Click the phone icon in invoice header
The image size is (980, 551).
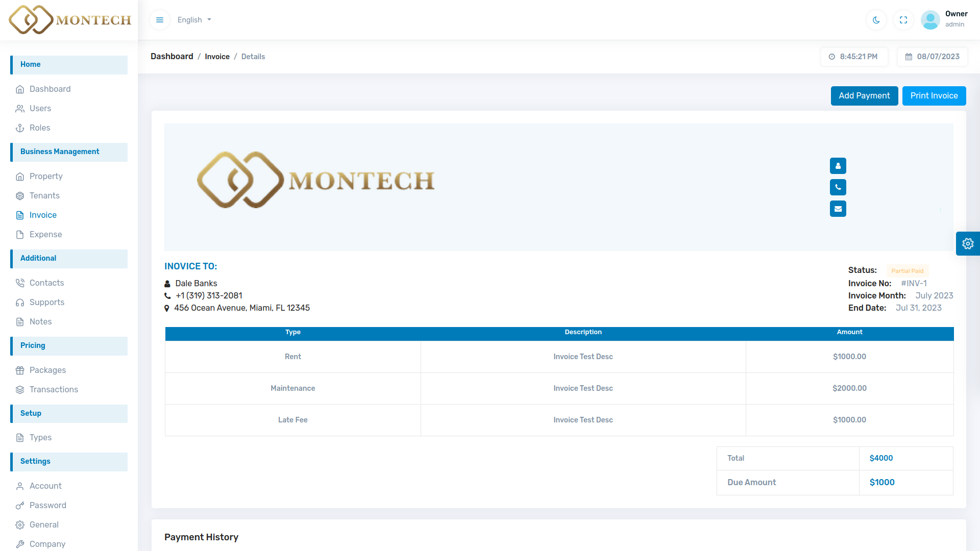(838, 187)
